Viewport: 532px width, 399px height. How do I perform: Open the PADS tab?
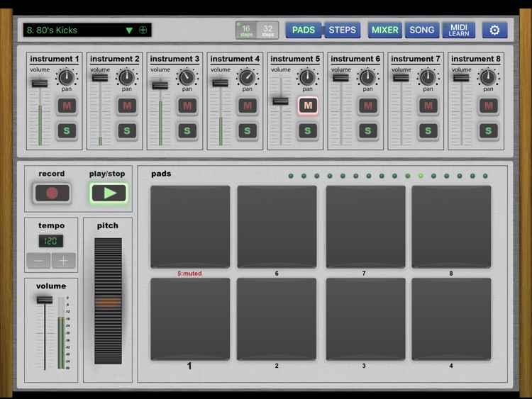click(x=304, y=30)
